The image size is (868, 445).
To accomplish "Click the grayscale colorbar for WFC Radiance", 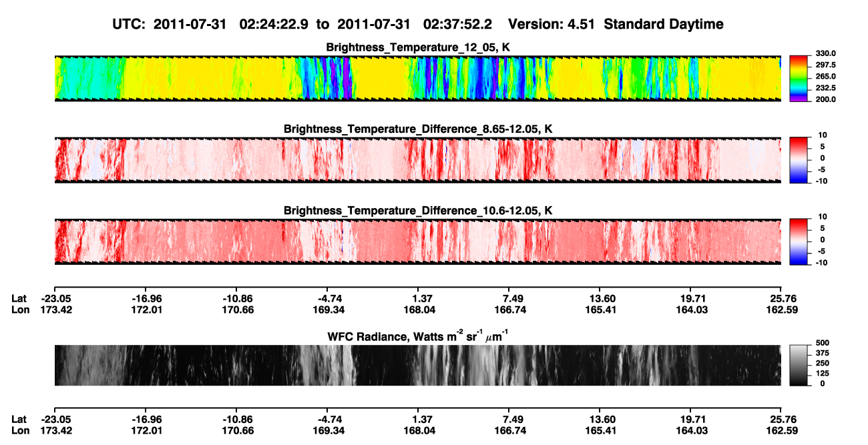I will click(x=799, y=366).
